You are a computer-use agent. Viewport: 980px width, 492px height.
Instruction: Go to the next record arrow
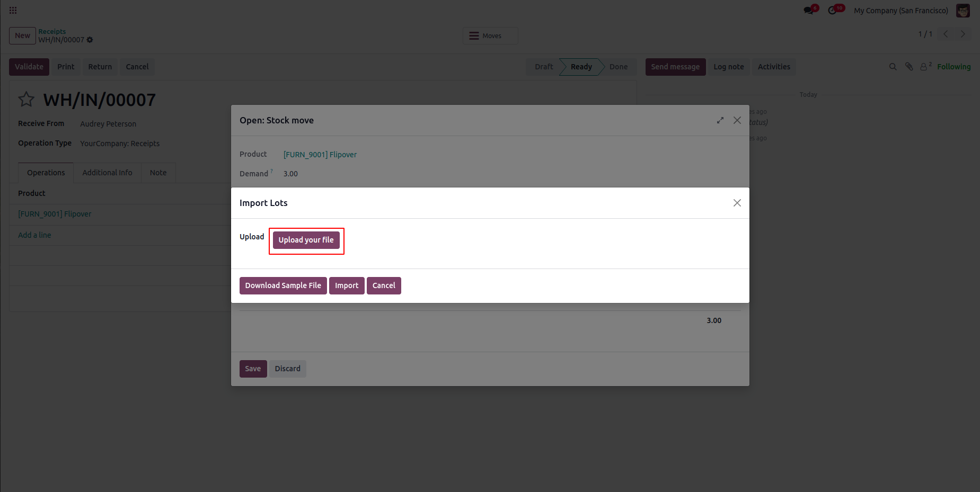[963, 34]
